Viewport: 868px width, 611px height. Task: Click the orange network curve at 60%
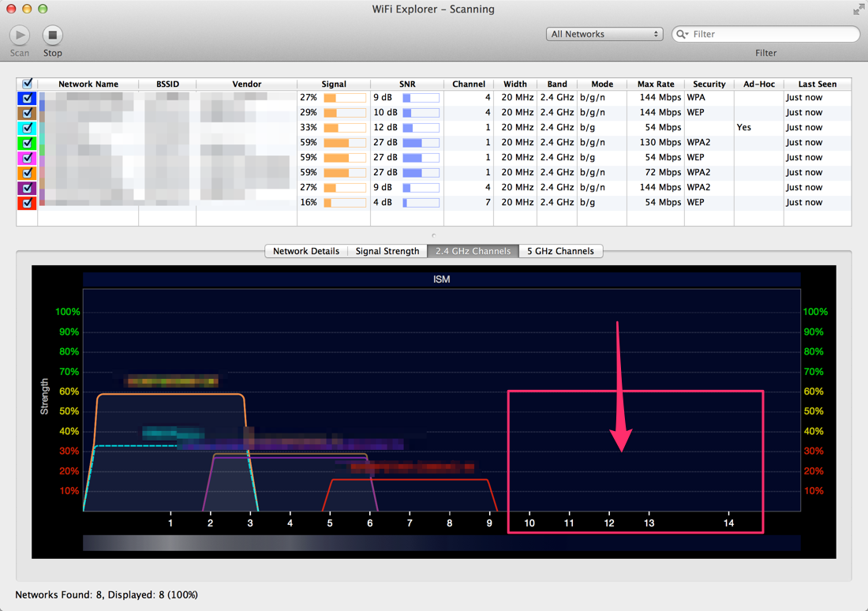pyautogui.click(x=170, y=394)
